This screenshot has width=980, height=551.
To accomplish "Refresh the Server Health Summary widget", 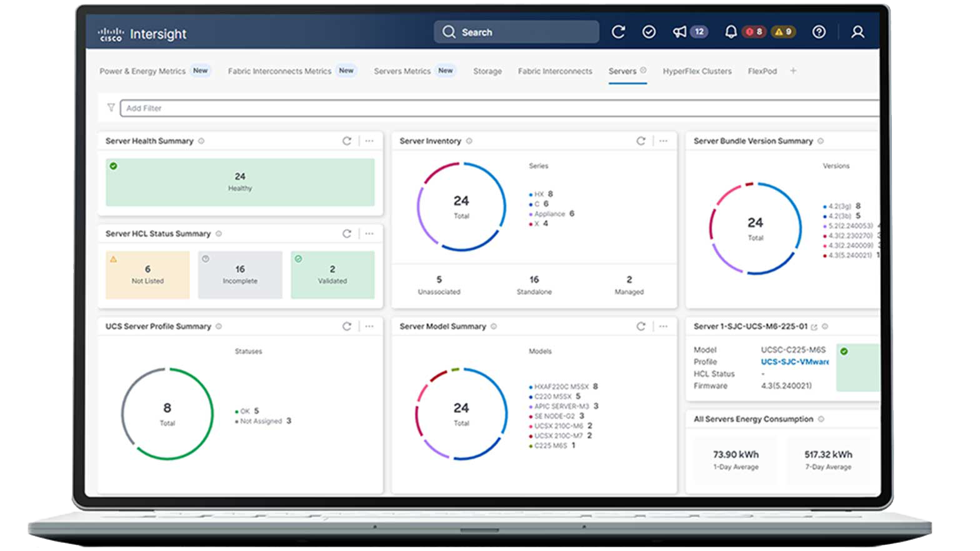I will pos(347,141).
